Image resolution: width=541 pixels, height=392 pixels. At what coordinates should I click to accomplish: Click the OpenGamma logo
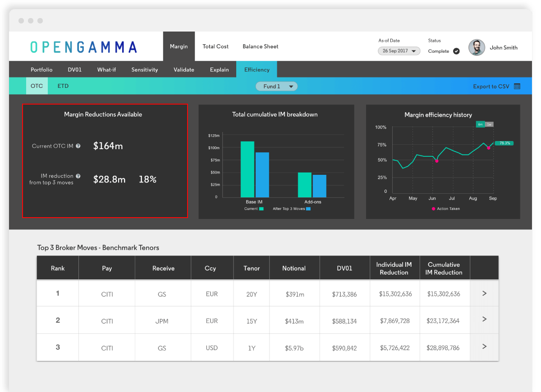(x=83, y=47)
